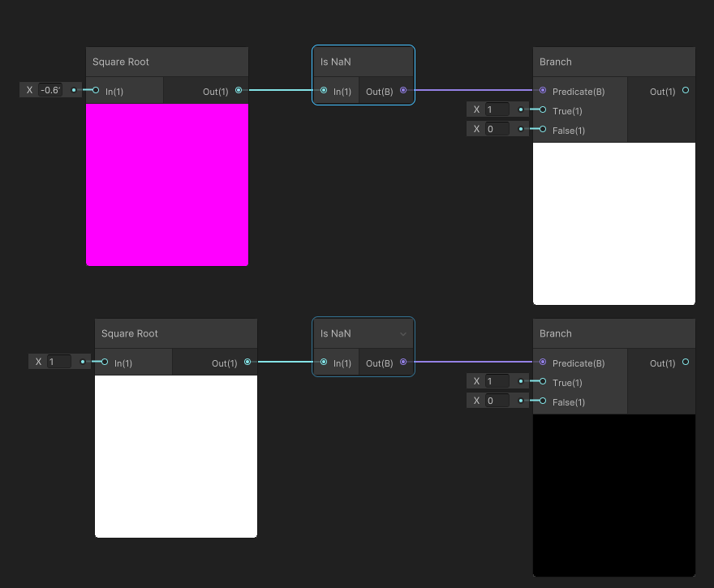Click the False(1) port on lower Branch

[543, 401]
